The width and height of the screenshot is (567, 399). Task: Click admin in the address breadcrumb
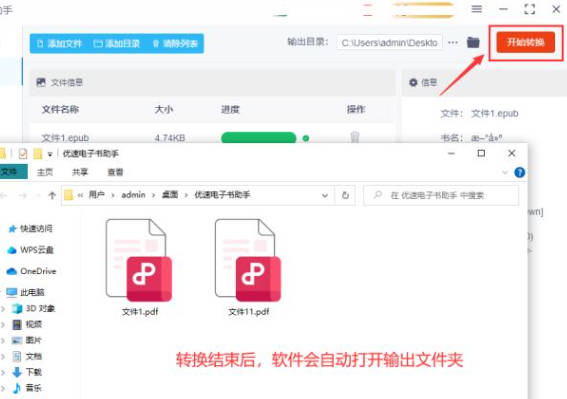coord(133,195)
